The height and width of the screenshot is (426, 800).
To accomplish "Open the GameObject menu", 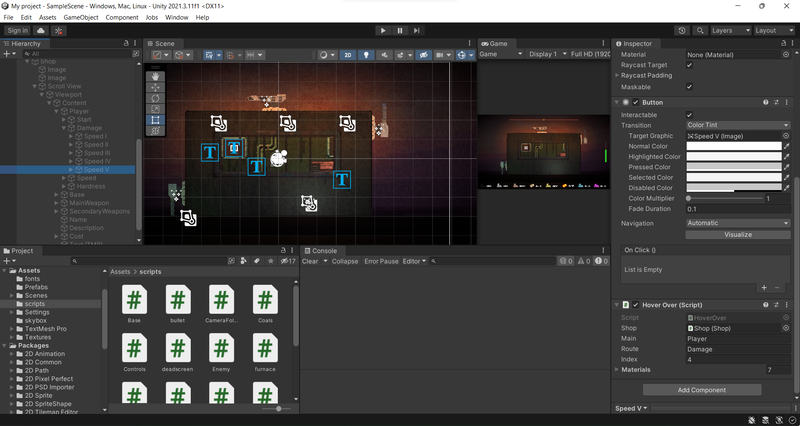I will [x=80, y=17].
